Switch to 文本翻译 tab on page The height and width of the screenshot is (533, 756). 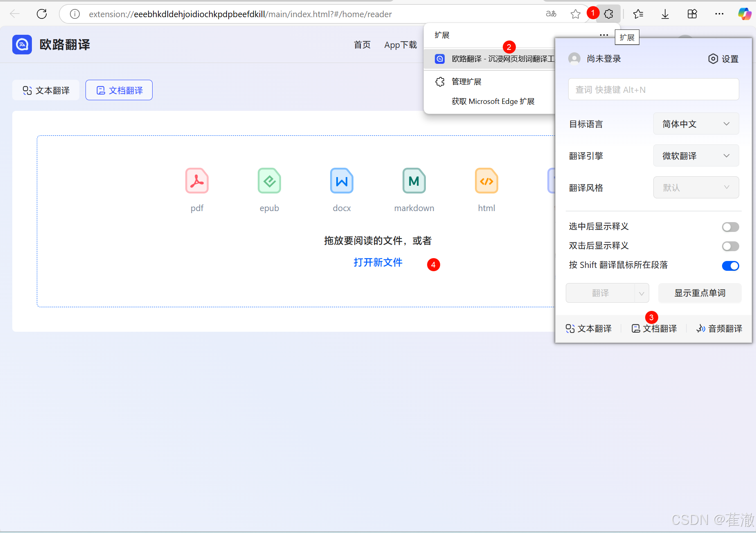pyautogui.click(x=46, y=90)
